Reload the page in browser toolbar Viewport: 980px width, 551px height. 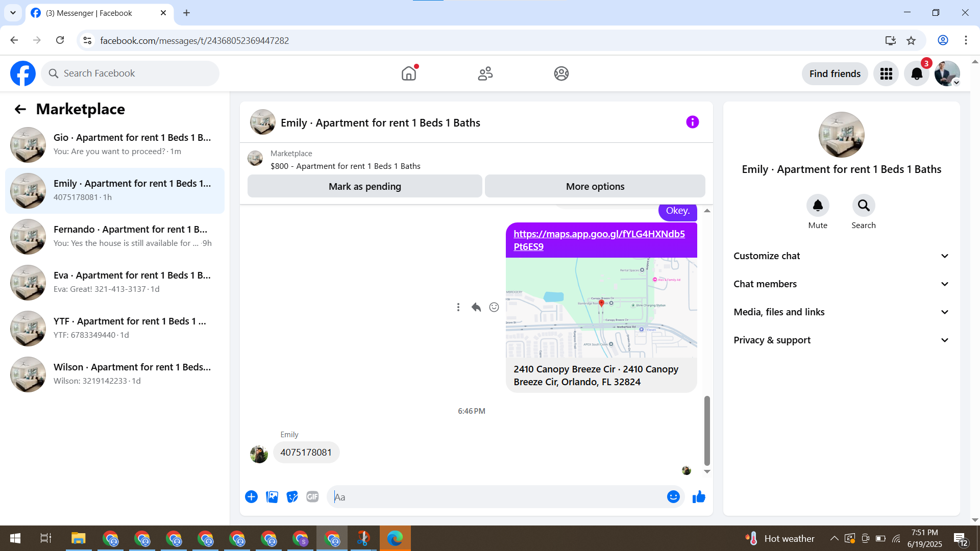click(60, 40)
